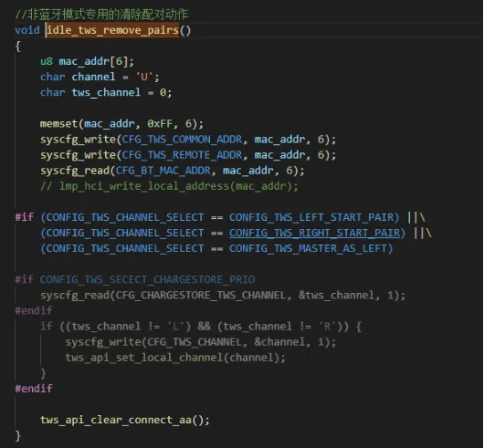
Task: Click the commented lmp_hci_write_local_address line
Action: coord(169,186)
